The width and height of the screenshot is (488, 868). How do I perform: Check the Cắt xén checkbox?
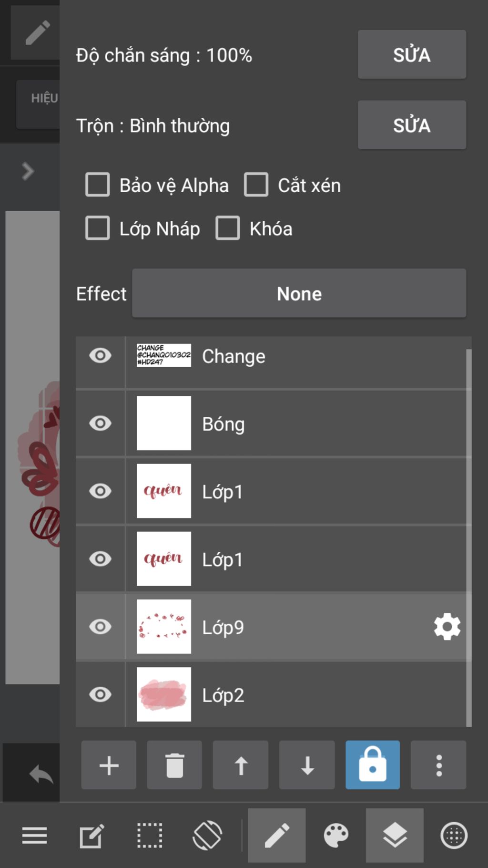pyautogui.click(x=256, y=185)
